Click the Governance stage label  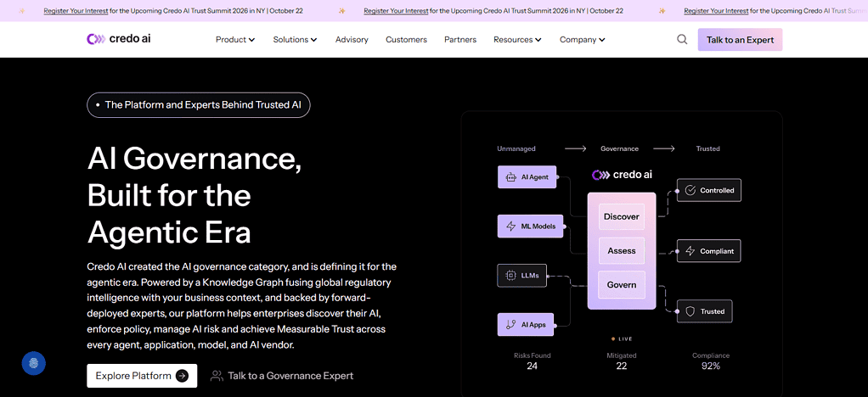coord(619,148)
